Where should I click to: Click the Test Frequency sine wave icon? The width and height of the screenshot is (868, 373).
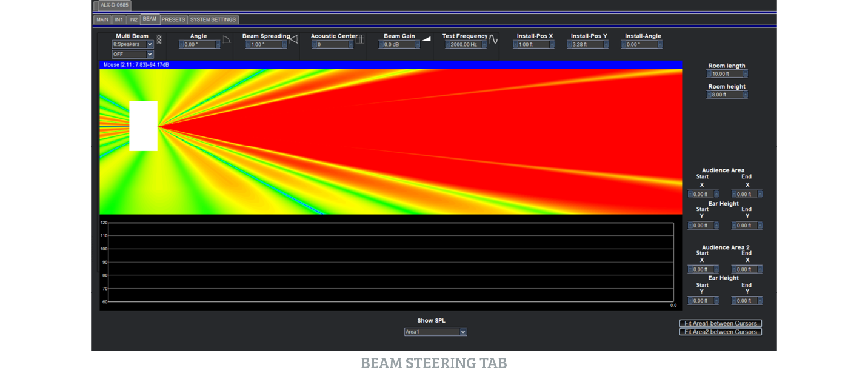click(493, 39)
